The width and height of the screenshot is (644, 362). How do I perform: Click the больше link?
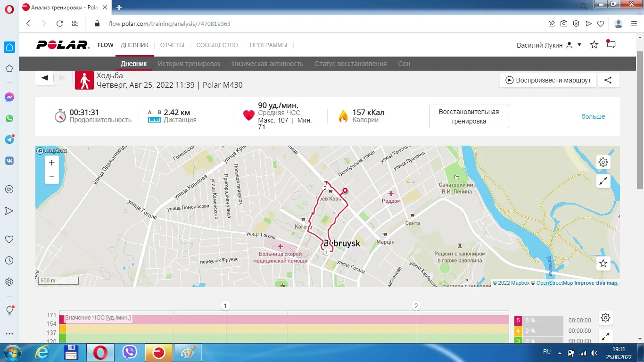593,116
